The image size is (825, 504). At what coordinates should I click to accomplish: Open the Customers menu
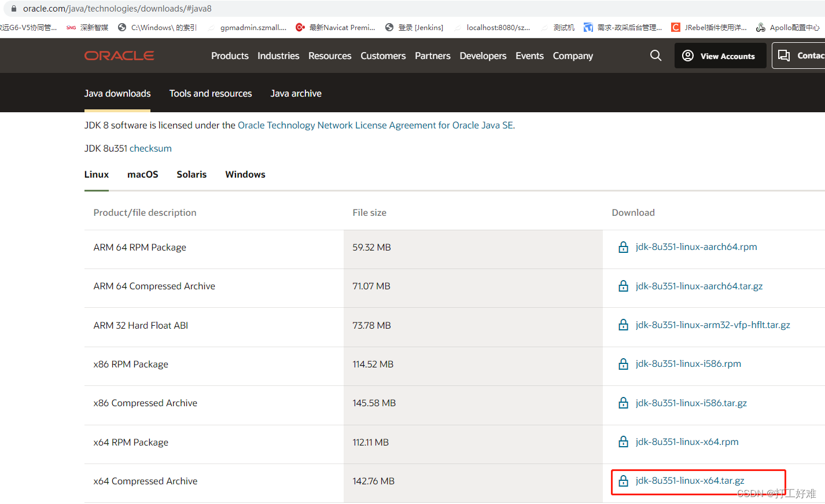[383, 56]
